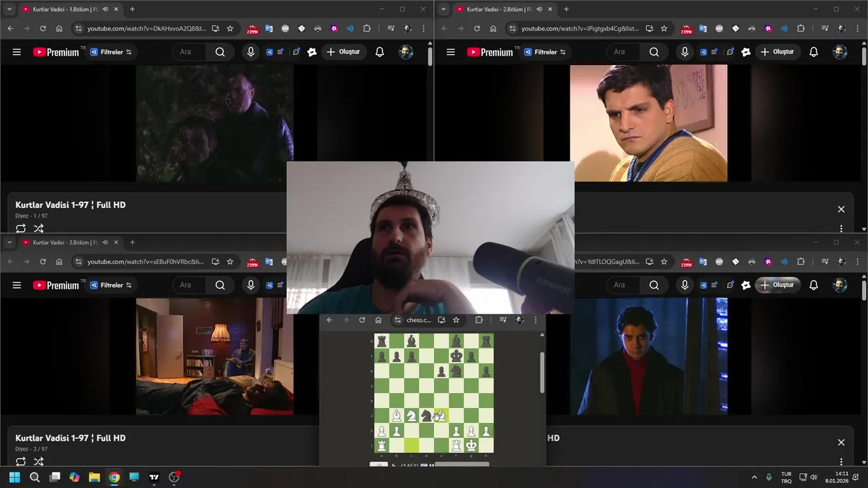Click chat bubble icon in 1.Bölüm header
This screenshot has height=488, width=868.
(x=296, y=52)
